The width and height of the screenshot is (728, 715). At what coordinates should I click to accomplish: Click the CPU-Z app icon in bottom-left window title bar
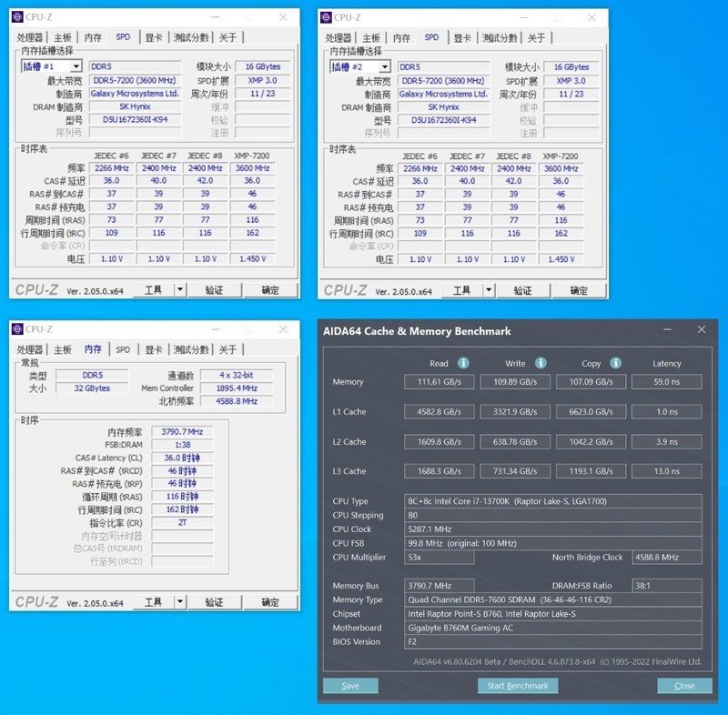[18, 327]
